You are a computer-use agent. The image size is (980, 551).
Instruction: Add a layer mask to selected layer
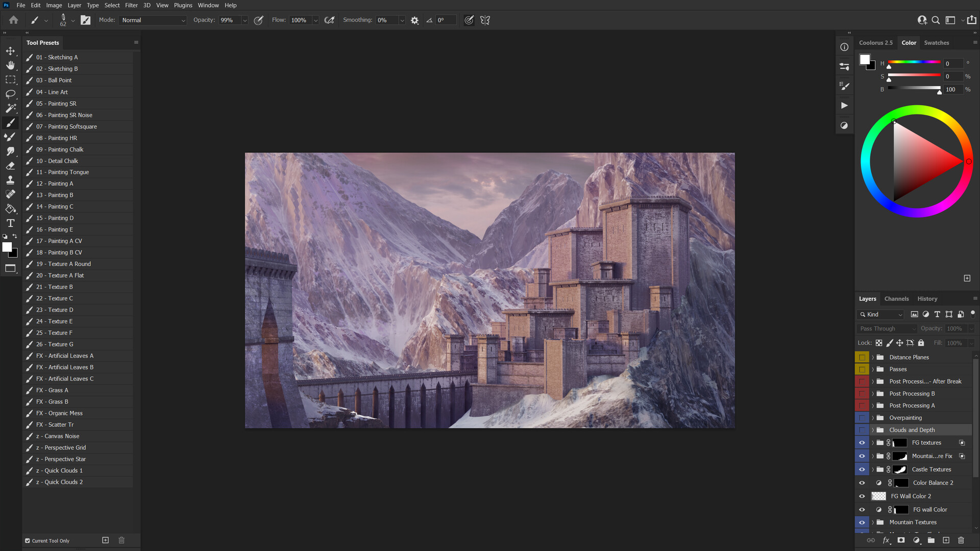(901, 540)
